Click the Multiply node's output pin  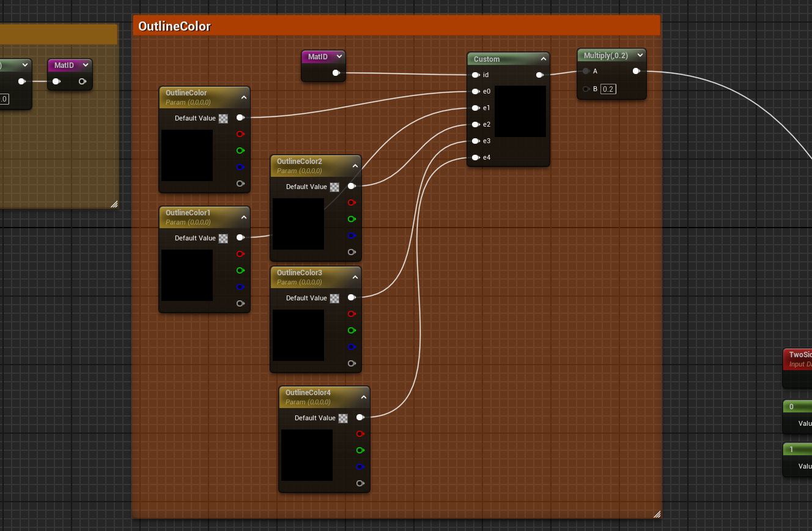pos(636,72)
